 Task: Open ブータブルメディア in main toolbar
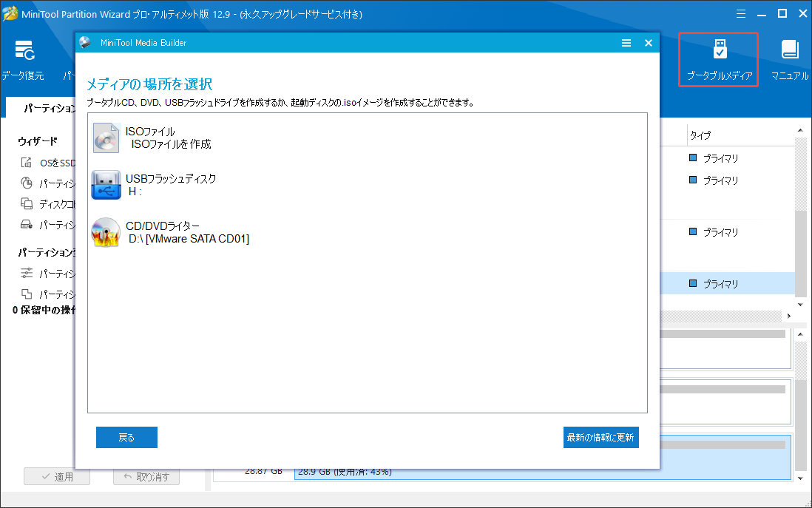719,60
